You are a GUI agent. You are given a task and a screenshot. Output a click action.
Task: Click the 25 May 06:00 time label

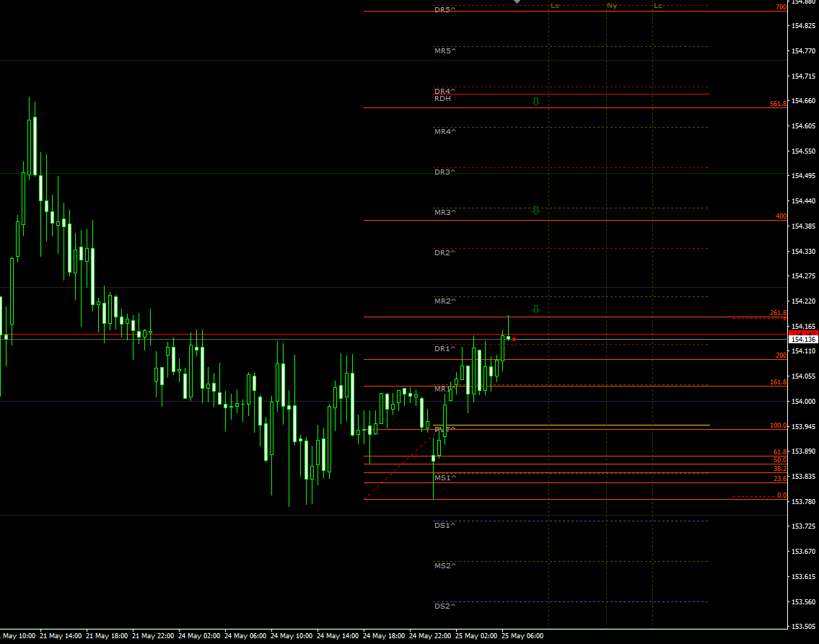coord(522,636)
